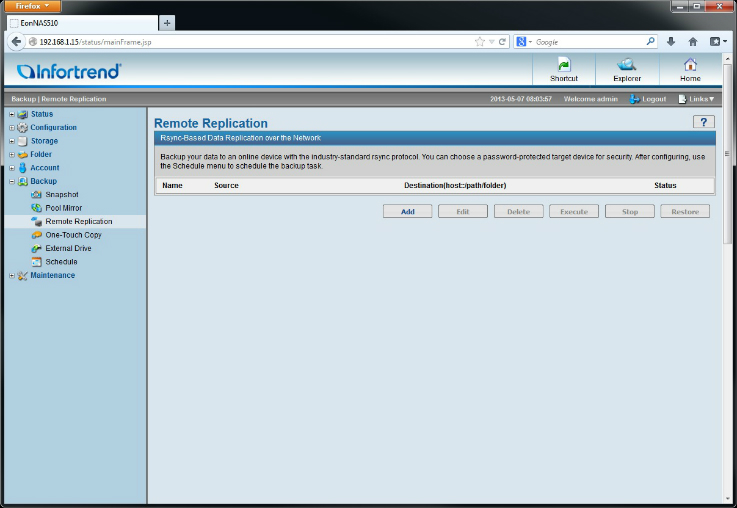737x508 pixels.
Task: Switch to the EonNAS510 browser tab
Action: 83,23
